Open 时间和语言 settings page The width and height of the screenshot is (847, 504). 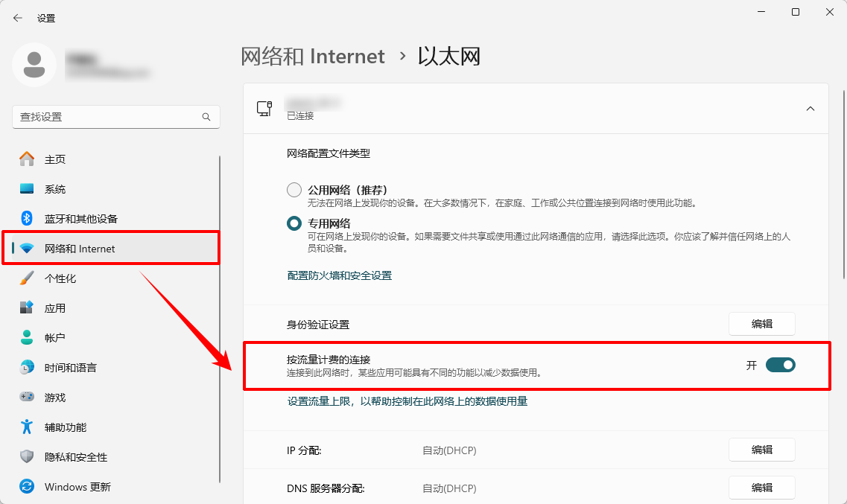115,368
